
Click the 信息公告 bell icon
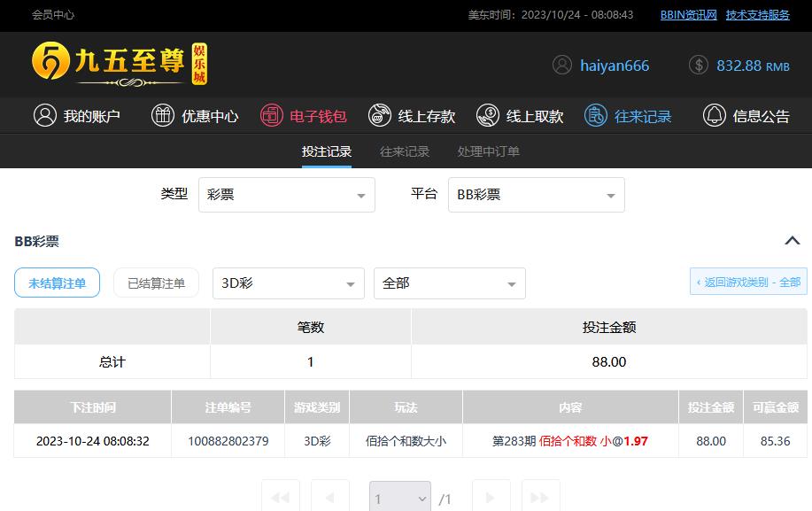tap(714, 115)
